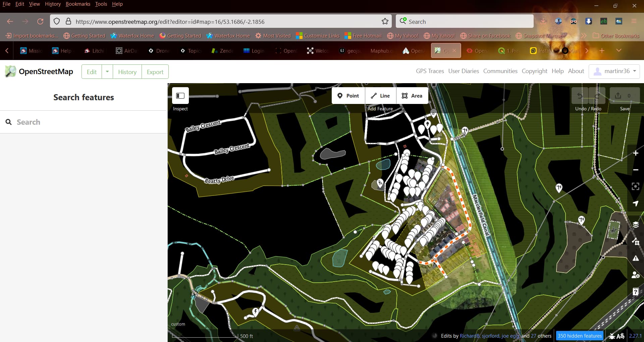Viewport: 644px width, 342px height.
Task: Switch to the History tab
Action: click(x=127, y=71)
